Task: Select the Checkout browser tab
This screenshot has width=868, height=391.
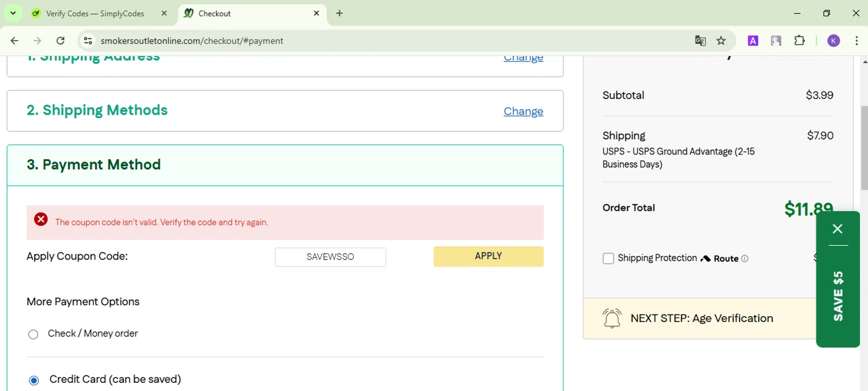Action: [x=252, y=13]
